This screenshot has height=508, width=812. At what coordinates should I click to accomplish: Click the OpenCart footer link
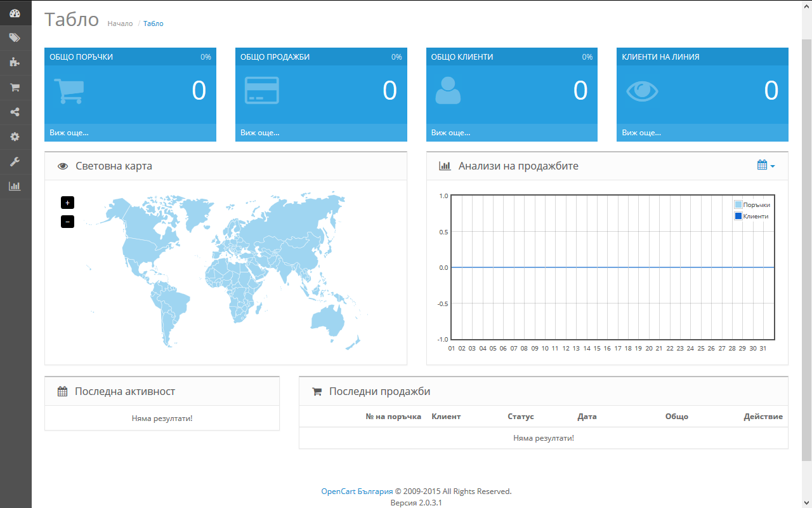click(x=338, y=491)
